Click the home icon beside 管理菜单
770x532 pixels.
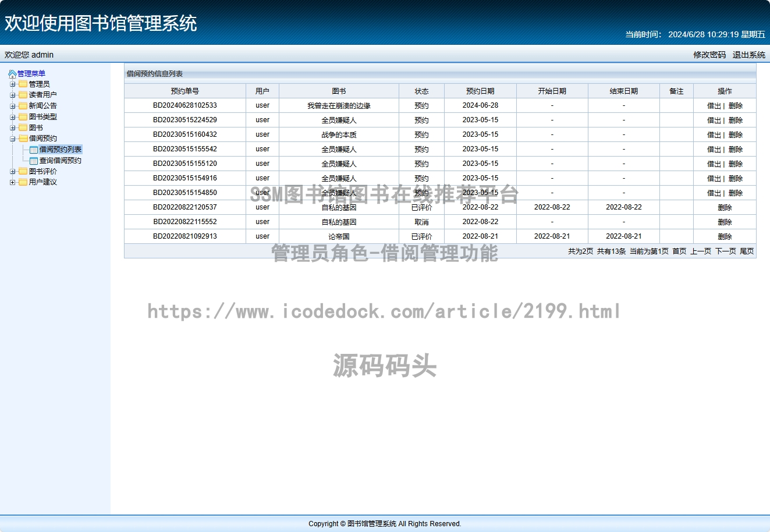coord(12,74)
